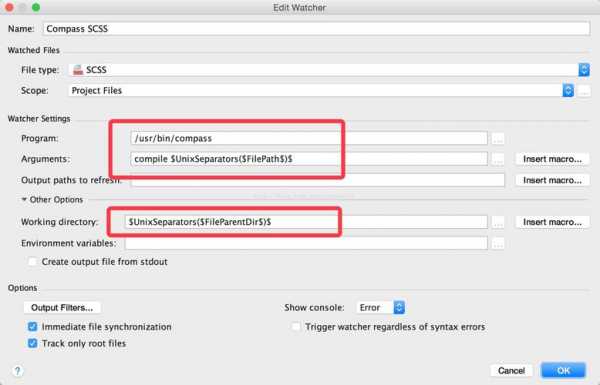Open the Output Filters dialog
The image size is (600, 385).
tap(62, 308)
